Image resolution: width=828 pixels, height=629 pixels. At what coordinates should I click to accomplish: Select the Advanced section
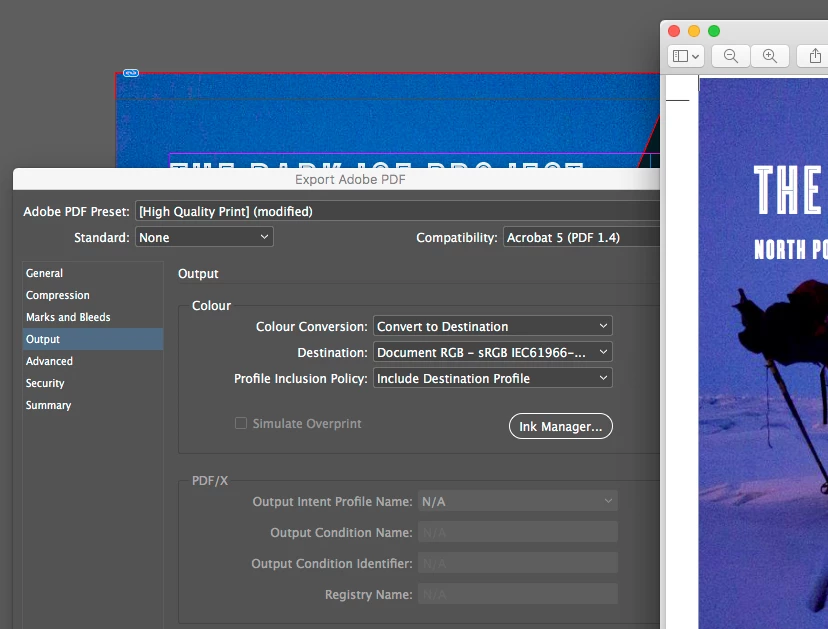(x=93, y=361)
